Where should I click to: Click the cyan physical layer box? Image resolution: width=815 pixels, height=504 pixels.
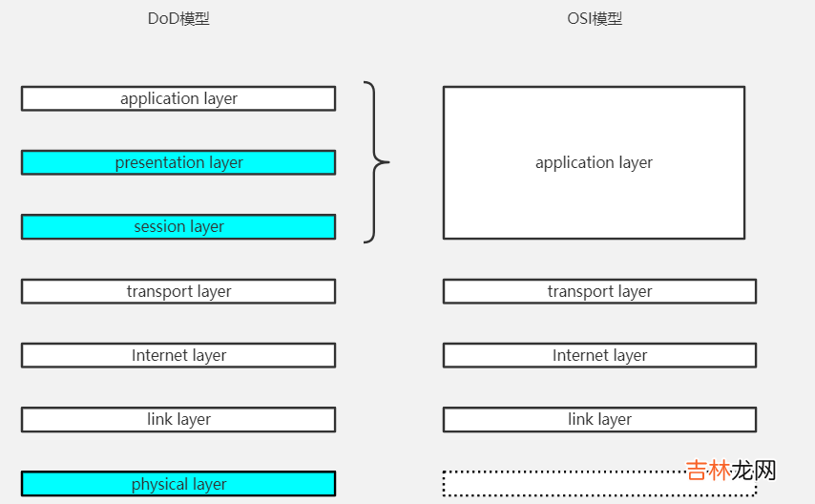(x=178, y=484)
